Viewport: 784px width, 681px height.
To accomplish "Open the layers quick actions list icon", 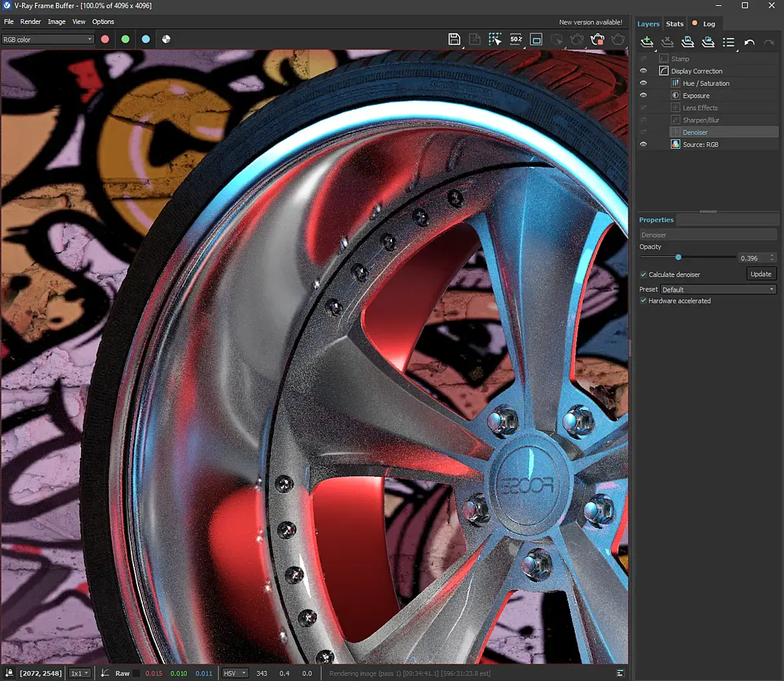I will point(728,42).
